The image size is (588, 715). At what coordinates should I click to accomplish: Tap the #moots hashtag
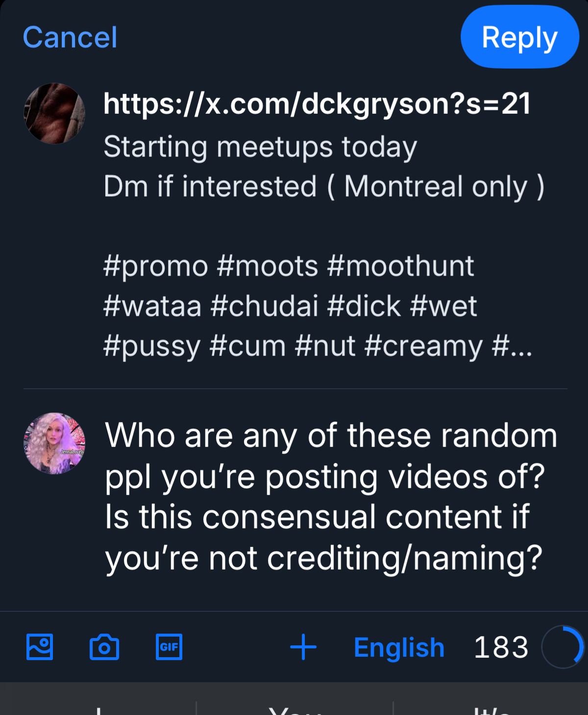pos(268,266)
